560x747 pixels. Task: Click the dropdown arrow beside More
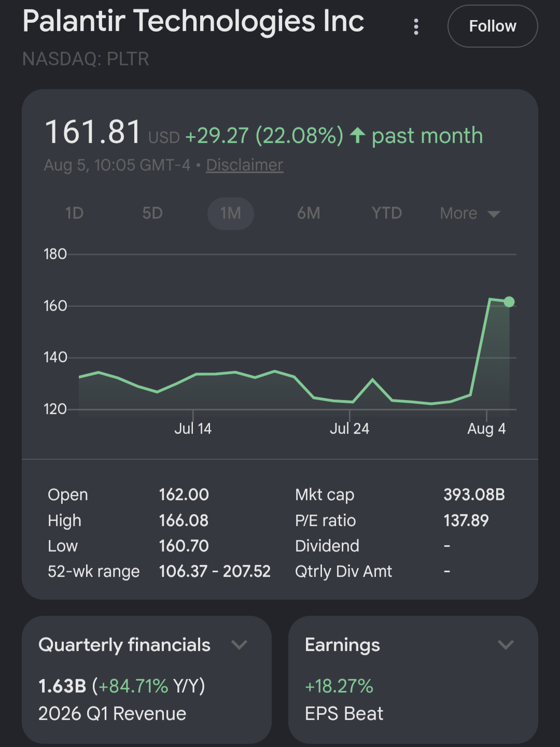(x=494, y=214)
